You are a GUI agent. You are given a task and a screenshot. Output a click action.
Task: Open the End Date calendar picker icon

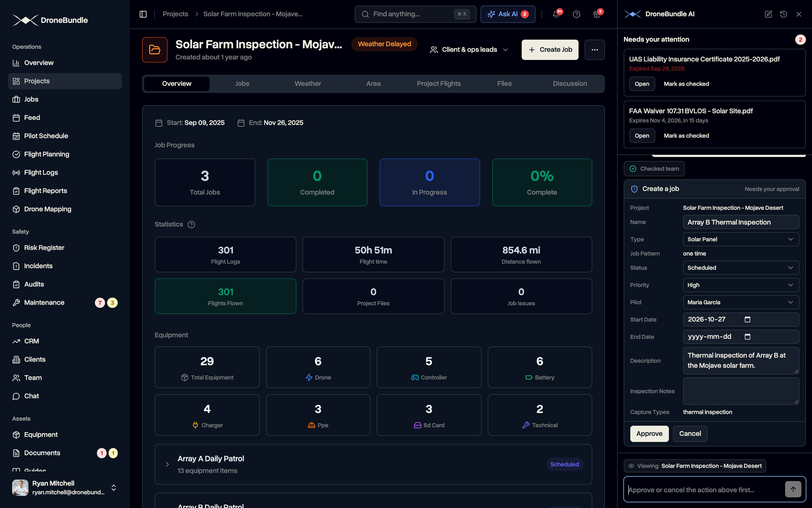[x=747, y=337]
